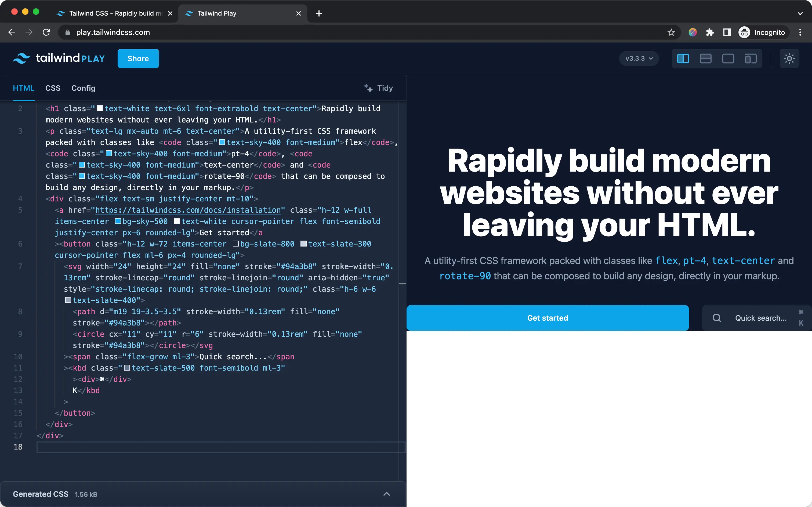Click the pt-4 code word in preview

pos(694,260)
